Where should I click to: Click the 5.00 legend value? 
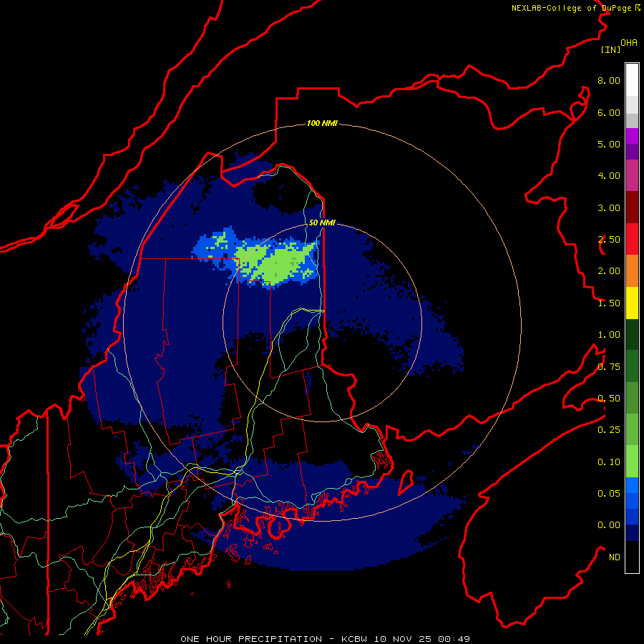click(609, 144)
